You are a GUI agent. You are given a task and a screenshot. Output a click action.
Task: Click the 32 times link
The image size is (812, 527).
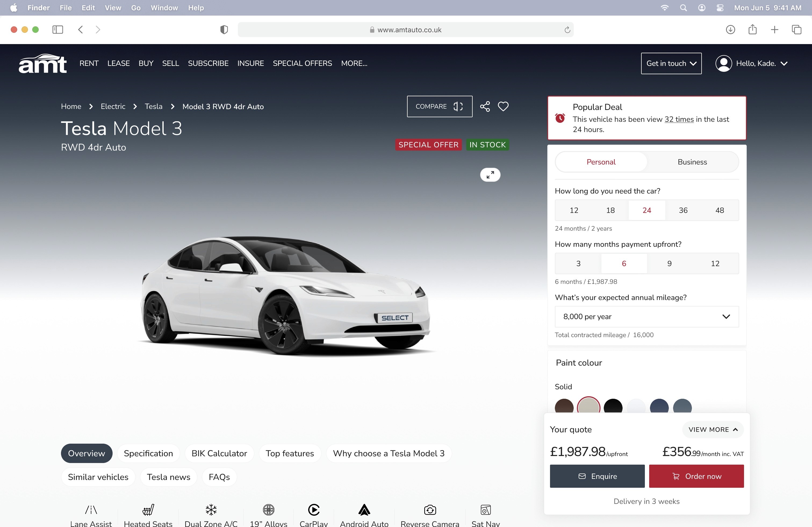[679, 119]
